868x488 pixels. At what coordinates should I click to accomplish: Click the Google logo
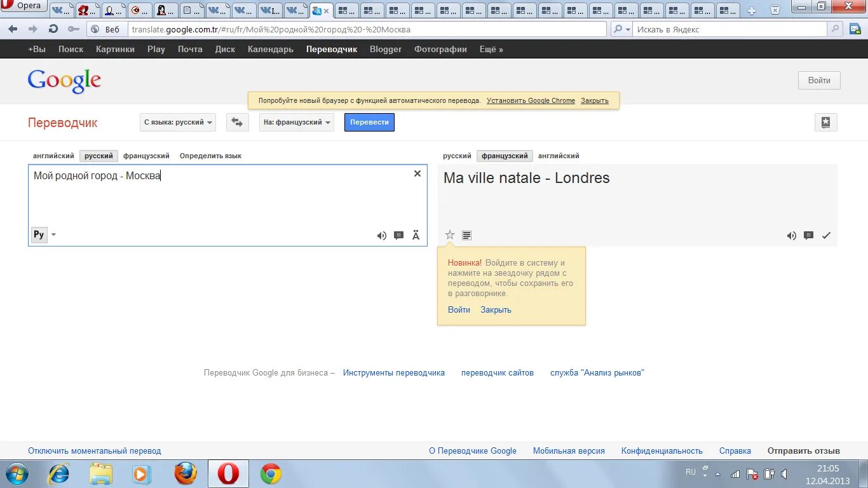pos(64,81)
